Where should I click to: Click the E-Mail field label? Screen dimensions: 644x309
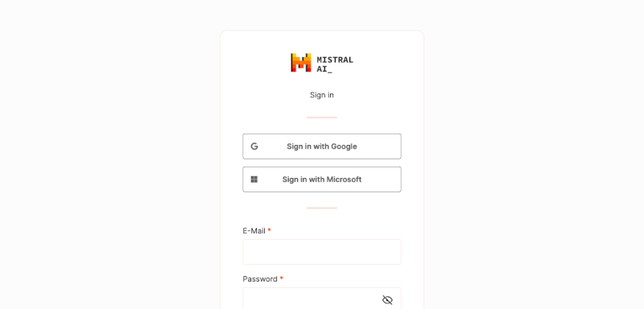[254, 231]
